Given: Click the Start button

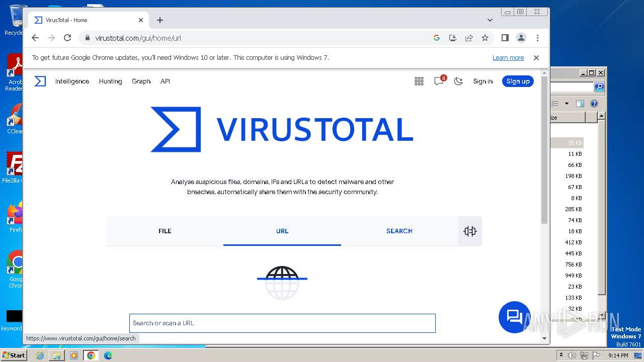Looking at the screenshot, I should pyautogui.click(x=14, y=355).
